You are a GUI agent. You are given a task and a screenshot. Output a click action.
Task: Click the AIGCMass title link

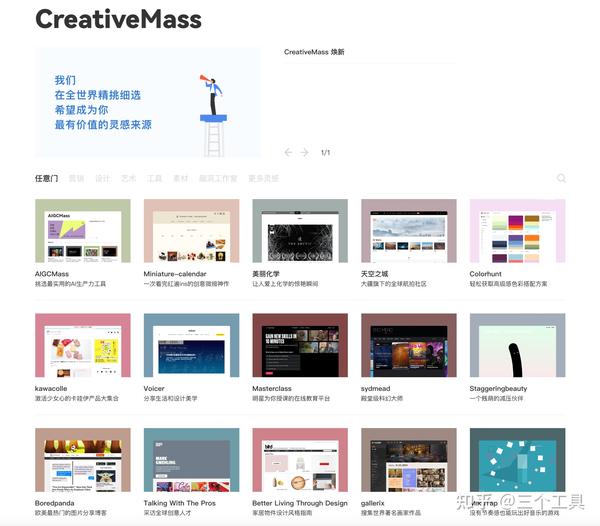point(52,274)
